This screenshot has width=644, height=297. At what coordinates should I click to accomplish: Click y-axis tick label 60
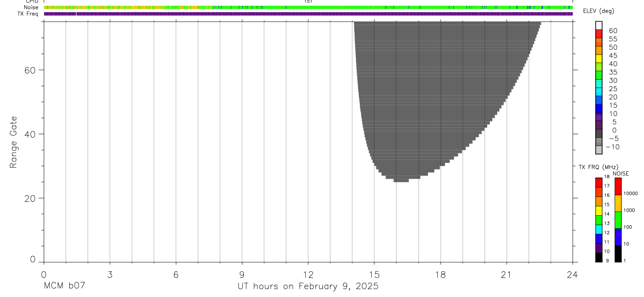tap(29, 70)
